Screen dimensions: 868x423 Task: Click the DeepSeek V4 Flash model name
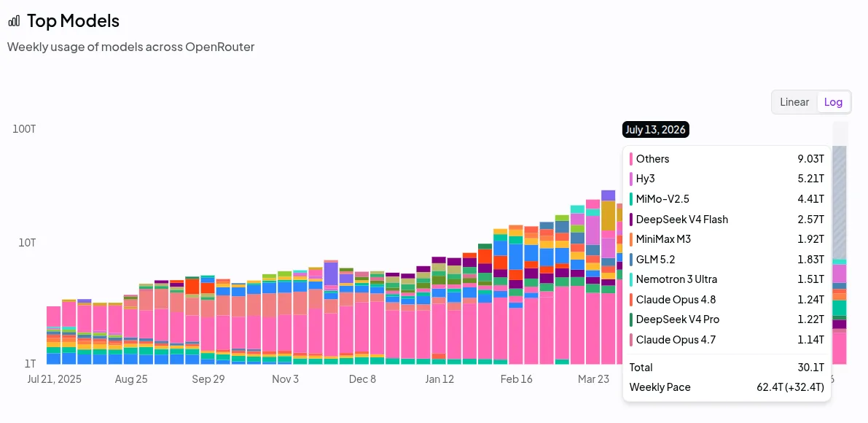pos(682,220)
